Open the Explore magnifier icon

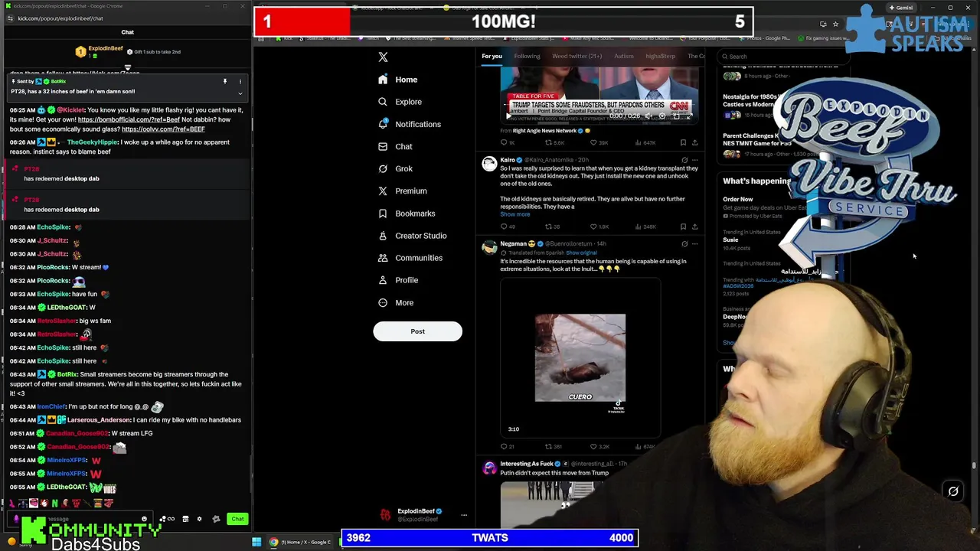[383, 102]
